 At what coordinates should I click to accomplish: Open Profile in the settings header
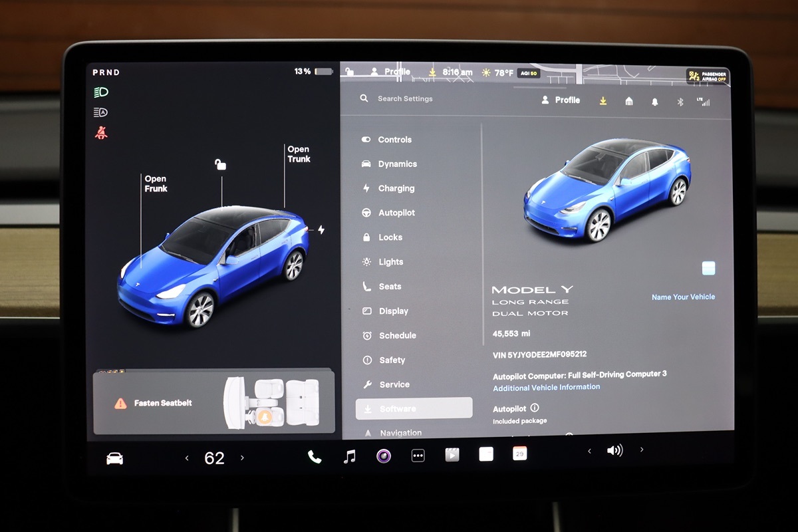point(561,100)
